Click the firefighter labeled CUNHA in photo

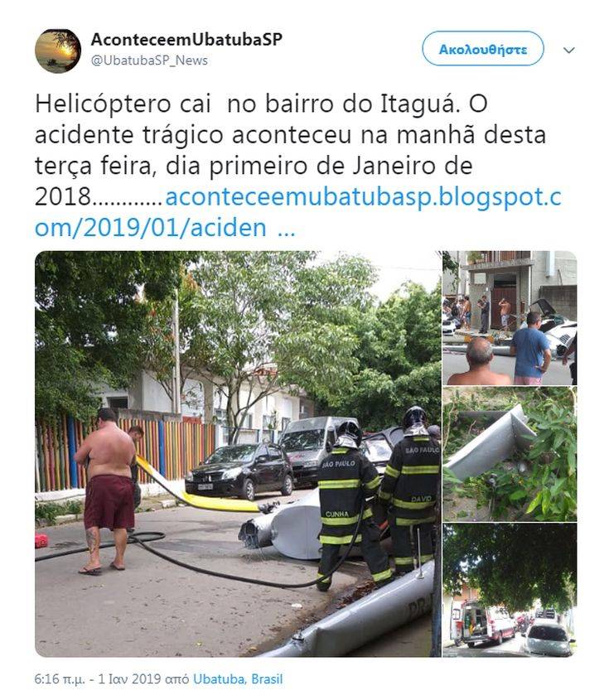coord(346,504)
